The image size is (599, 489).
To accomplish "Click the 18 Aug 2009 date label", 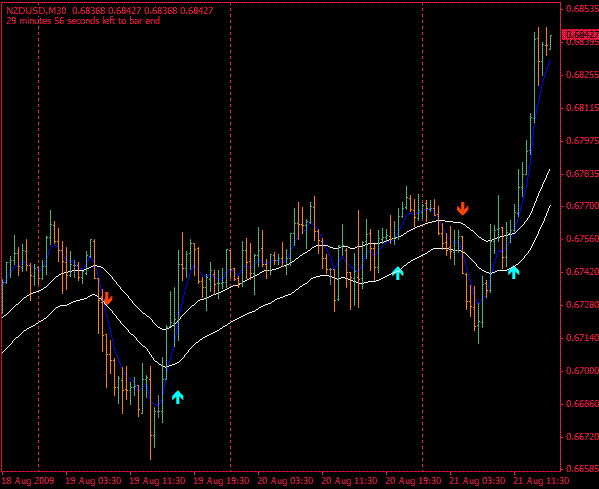I will pos(28,481).
